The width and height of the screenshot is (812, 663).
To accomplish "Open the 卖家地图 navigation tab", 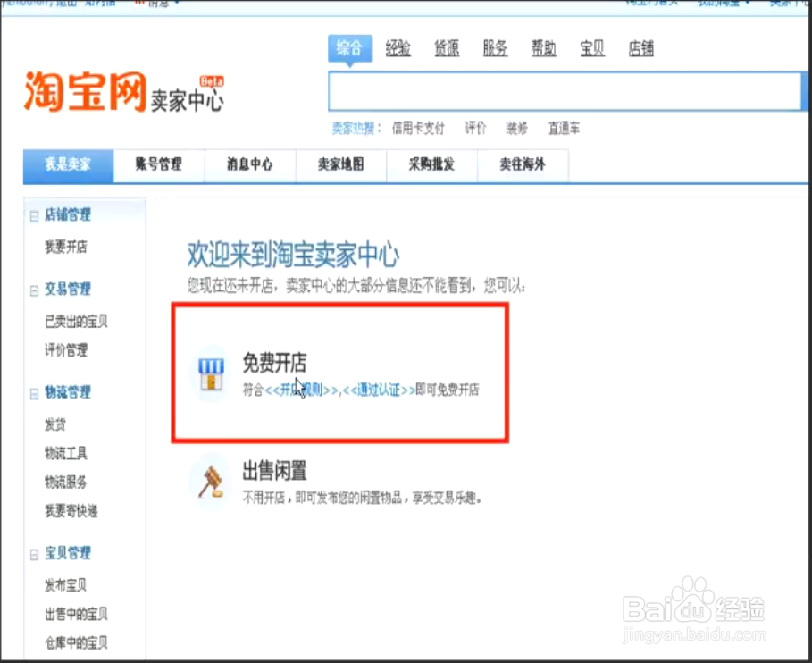I will [340, 165].
